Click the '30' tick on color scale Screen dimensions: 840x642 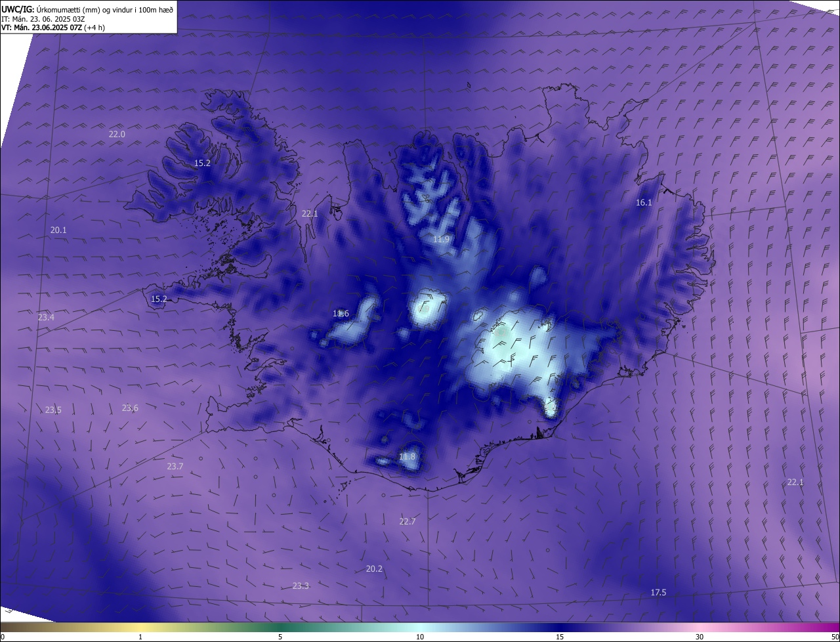tap(700, 637)
